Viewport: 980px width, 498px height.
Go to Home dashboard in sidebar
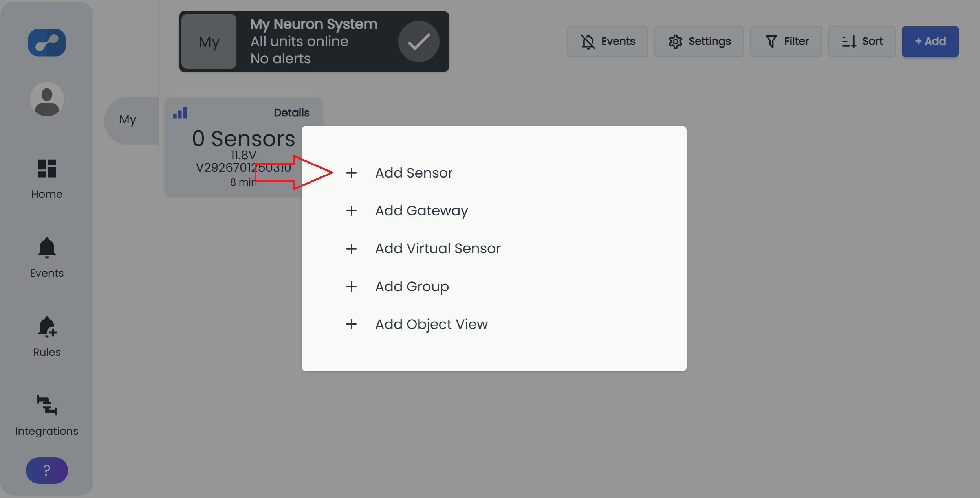point(47,179)
